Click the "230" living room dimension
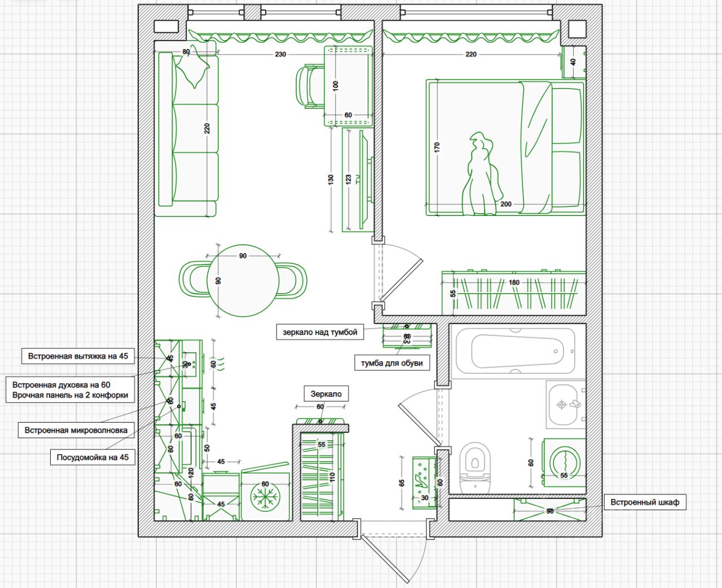 [280, 55]
